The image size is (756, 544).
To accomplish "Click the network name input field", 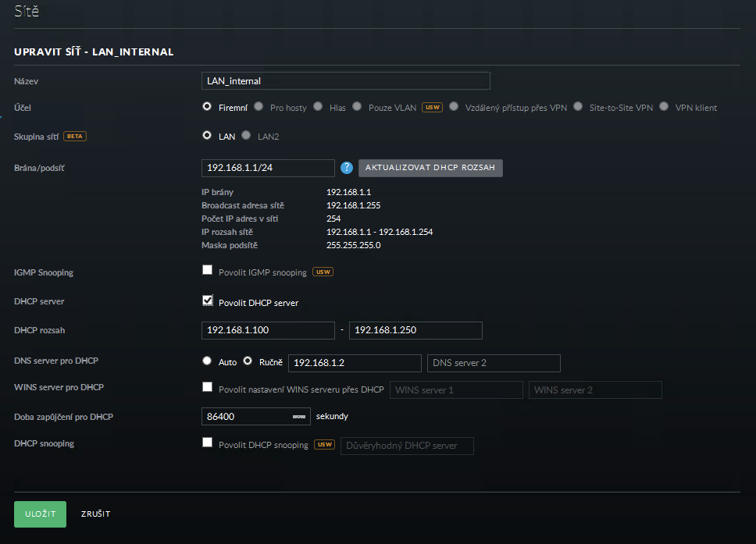I will click(x=345, y=80).
